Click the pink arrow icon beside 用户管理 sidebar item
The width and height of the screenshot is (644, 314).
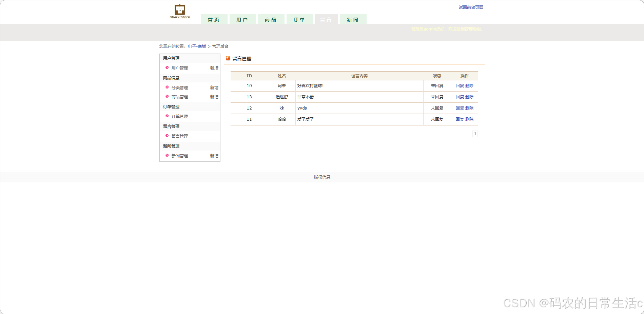[x=167, y=67]
